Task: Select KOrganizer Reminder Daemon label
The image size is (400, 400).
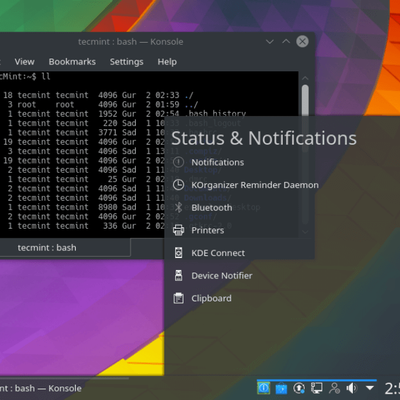Action: point(255,185)
